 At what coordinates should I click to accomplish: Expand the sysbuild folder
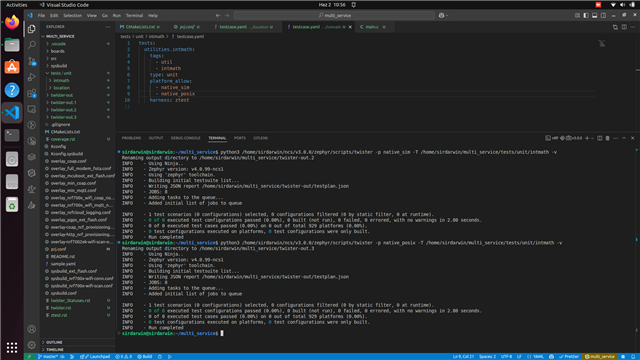pos(77,66)
